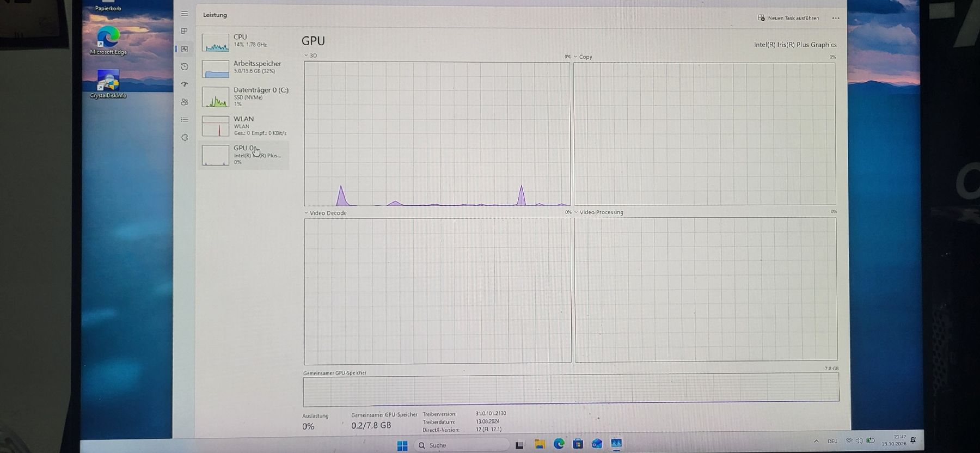Open the Services page sidebar icon

pyautogui.click(x=185, y=138)
